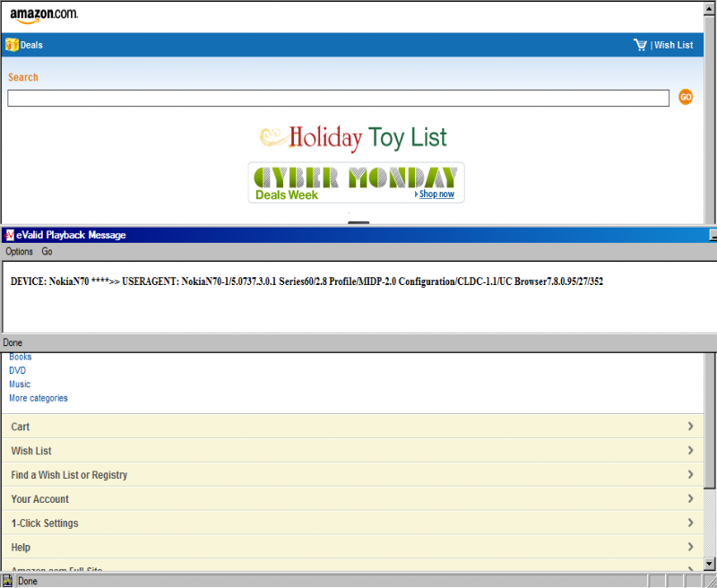Click the status bar page icon
The height and width of the screenshot is (588, 717).
tap(7, 581)
